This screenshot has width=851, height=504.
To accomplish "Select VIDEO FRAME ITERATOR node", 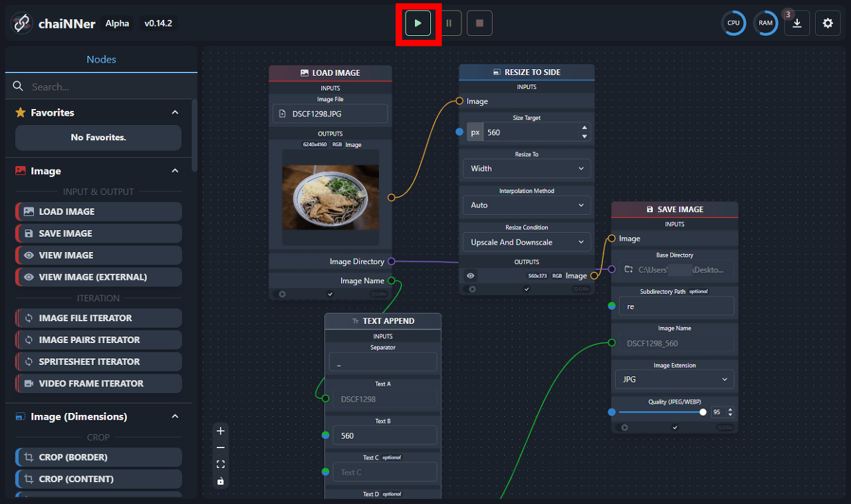I will tap(98, 384).
